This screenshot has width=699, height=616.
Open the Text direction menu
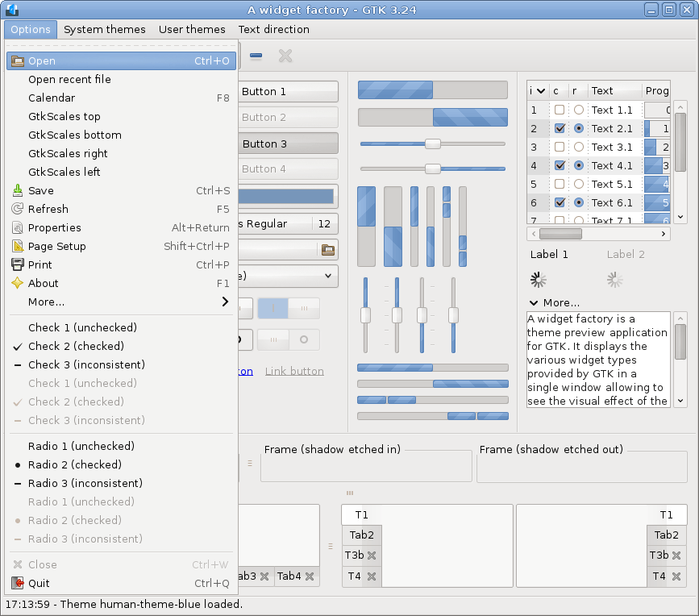[x=274, y=29]
